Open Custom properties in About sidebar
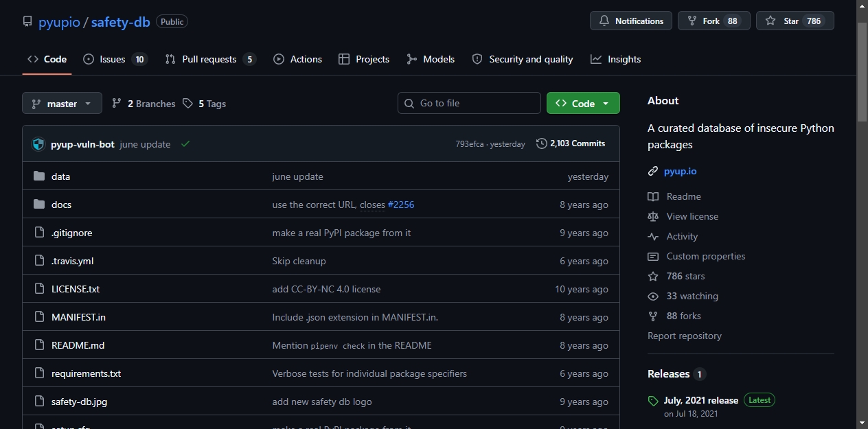The height and width of the screenshot is (429, 868). [696, 256]
